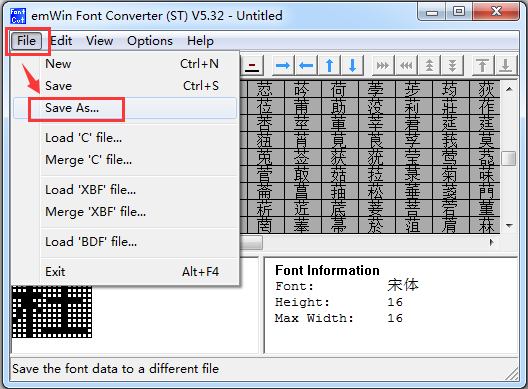Open the Options menu
Screen dimensions: 528x389
click(x=150, y=41)
